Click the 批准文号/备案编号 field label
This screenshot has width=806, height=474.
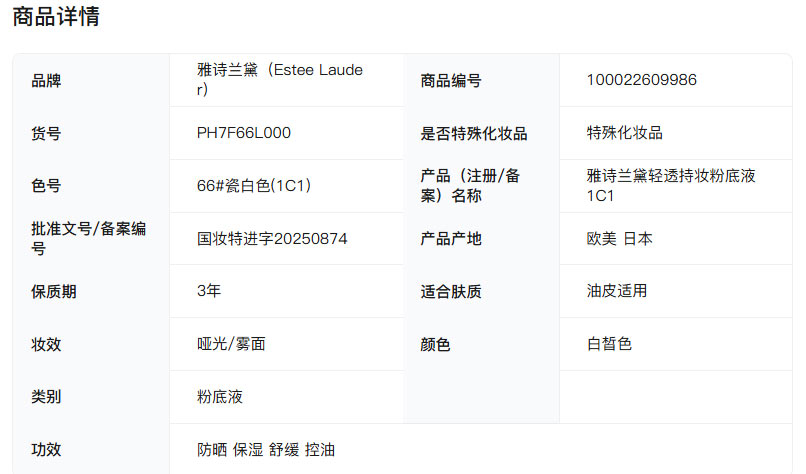click(x=88, y=239)
